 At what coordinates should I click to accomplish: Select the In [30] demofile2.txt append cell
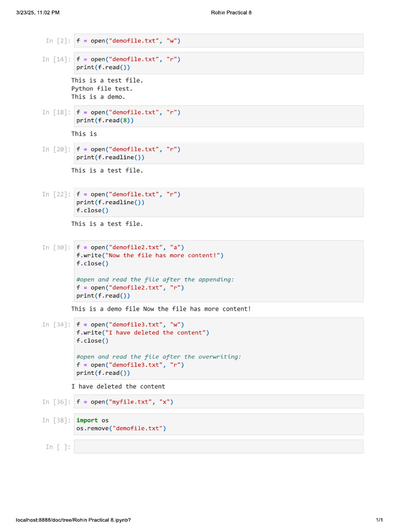coord(219,271)
